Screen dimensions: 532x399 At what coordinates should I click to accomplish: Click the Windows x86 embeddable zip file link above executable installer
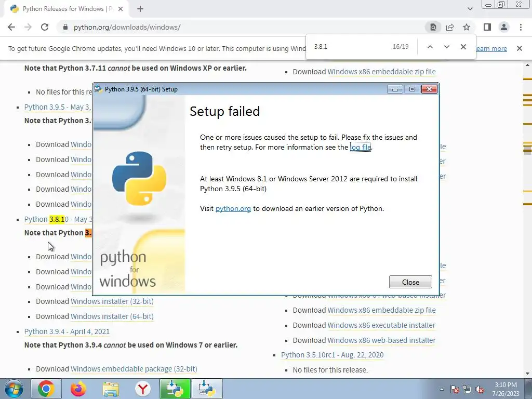coord(381,310)
